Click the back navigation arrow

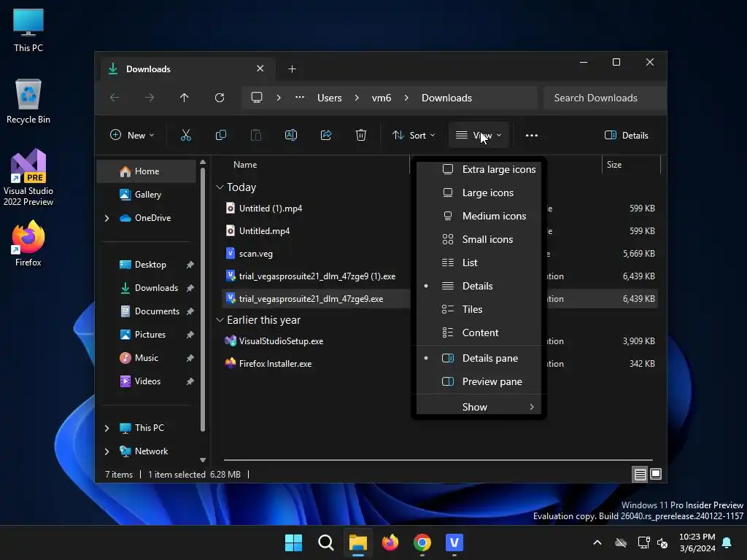(115, 98)
